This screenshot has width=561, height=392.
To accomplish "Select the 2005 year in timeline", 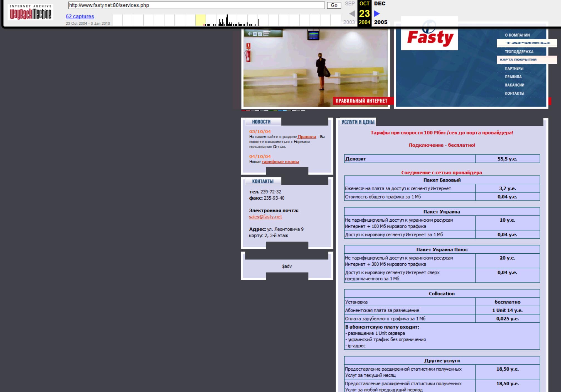I will tap(380, 22).
